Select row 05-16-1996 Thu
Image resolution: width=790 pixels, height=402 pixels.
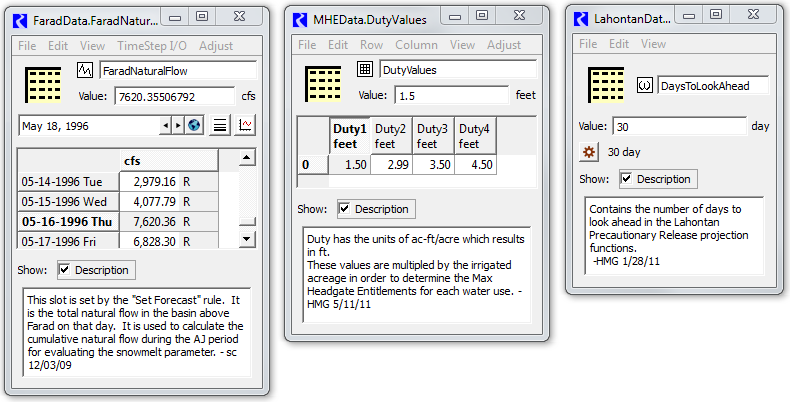[x=69, y=222]
